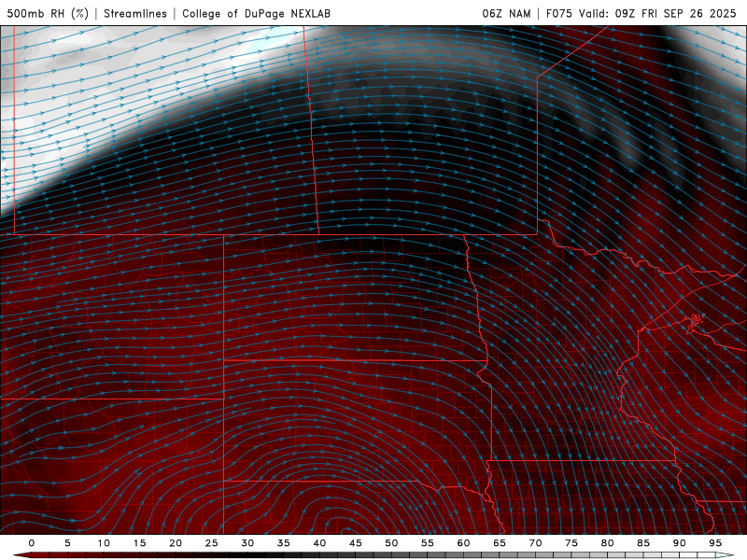Click the '06Z NAM' model run label
This screenshot has height=560, width=747.
click(506, 13)
